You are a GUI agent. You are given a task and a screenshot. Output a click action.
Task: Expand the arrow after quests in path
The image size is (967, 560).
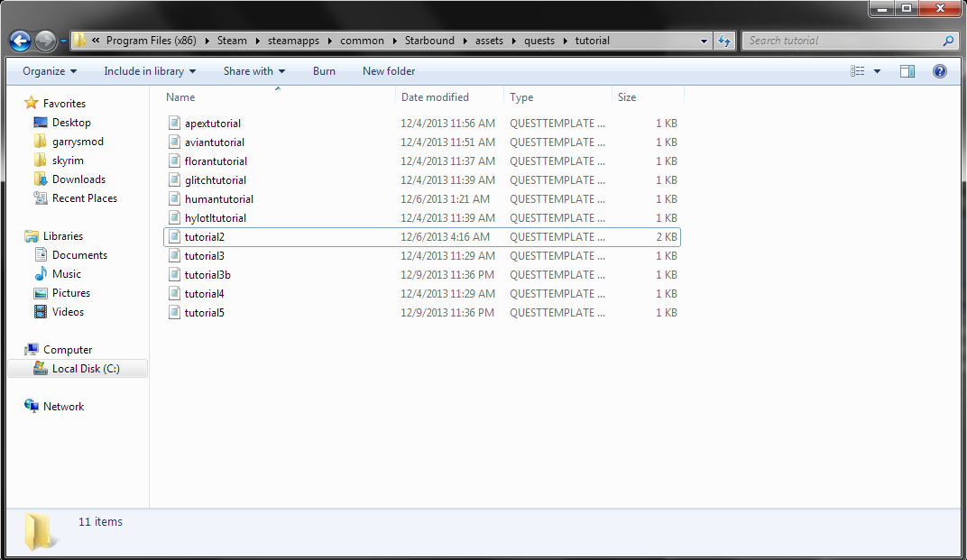pos(565,41)
